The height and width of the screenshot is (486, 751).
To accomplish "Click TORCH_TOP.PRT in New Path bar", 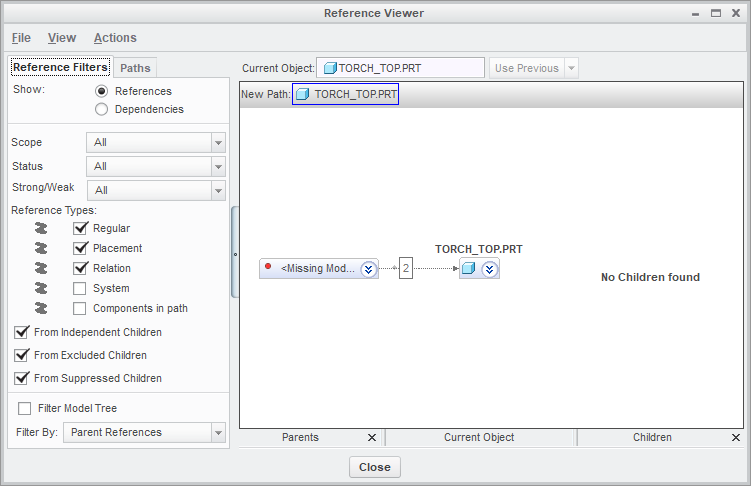I will pyautogui.click(x=345, y=94).
